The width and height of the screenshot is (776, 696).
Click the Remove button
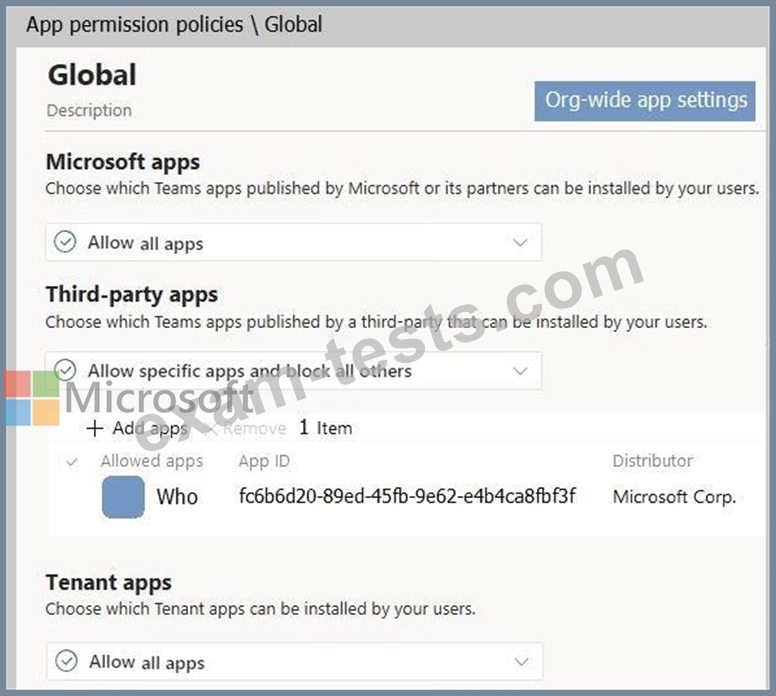click(x=245, y=429)
